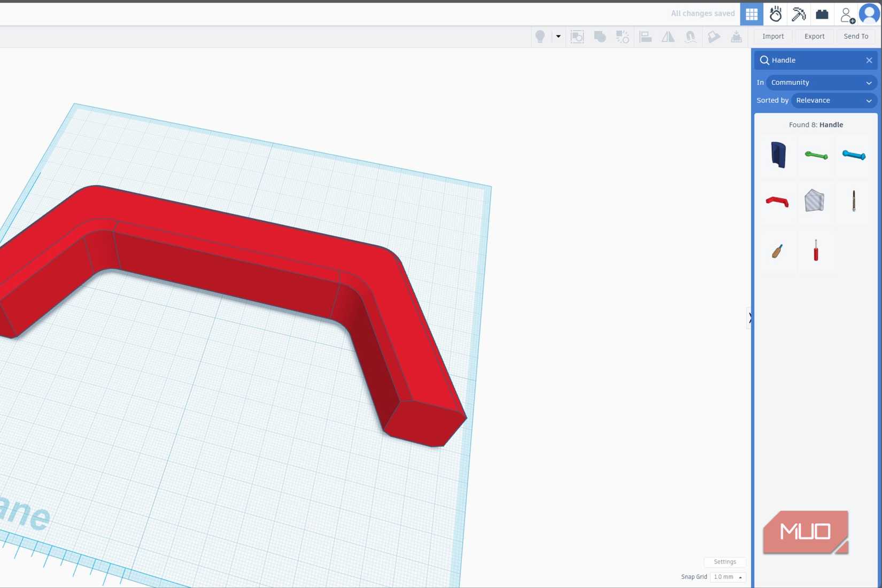Open the Bricks mode icon

click(x=822, y=14)
